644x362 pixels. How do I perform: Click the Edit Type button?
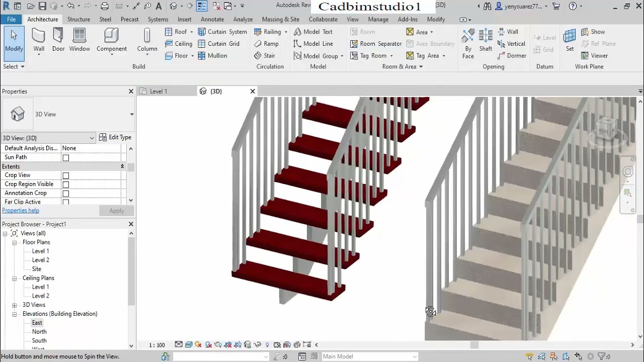click(115, 137)
